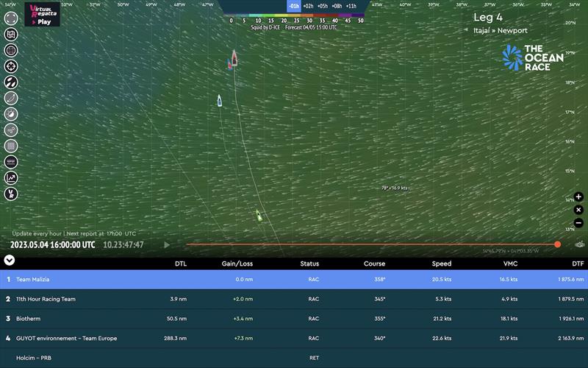Click the 78° • 16.9 kts wind label
Viewport: 588px width, 368px height.
395,188
